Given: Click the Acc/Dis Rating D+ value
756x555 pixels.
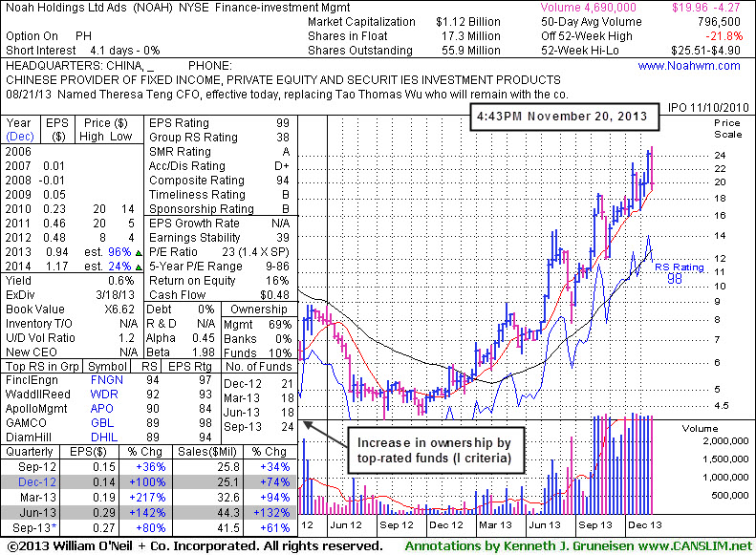Looking at the screenshot, I should (x=282, y=165).
